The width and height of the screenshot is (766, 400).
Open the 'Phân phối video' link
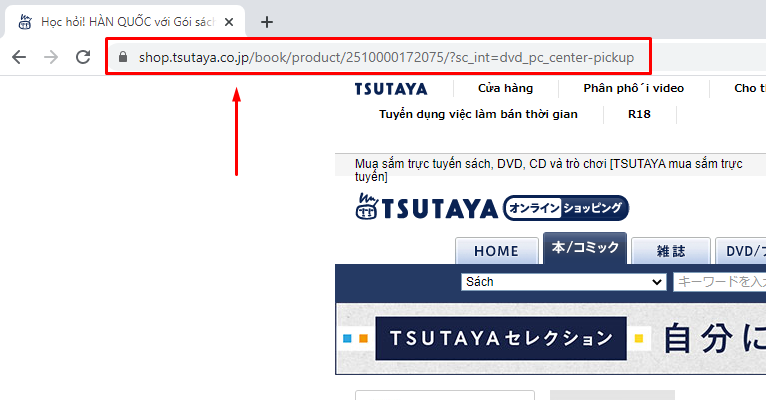point(633,88)
